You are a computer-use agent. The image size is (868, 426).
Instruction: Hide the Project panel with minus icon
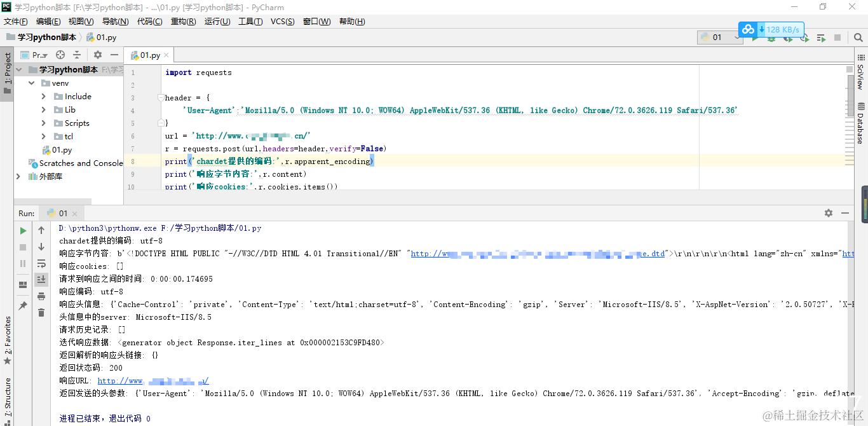(x=114, y=55)
